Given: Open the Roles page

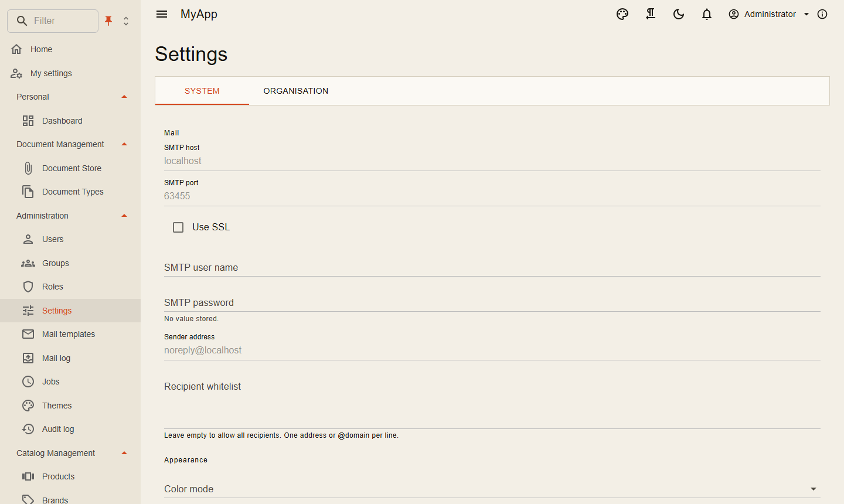Looking at the screenshot, I should point(70,287).
